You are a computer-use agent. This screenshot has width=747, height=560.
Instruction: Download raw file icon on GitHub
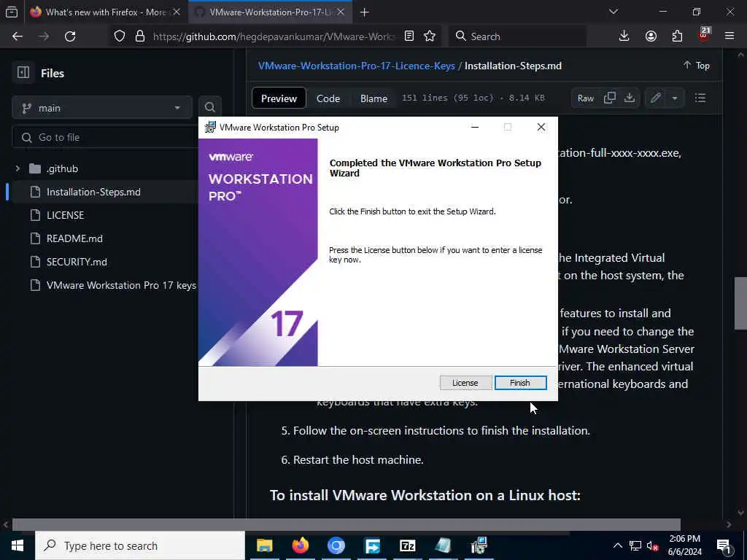coord(630,98)
